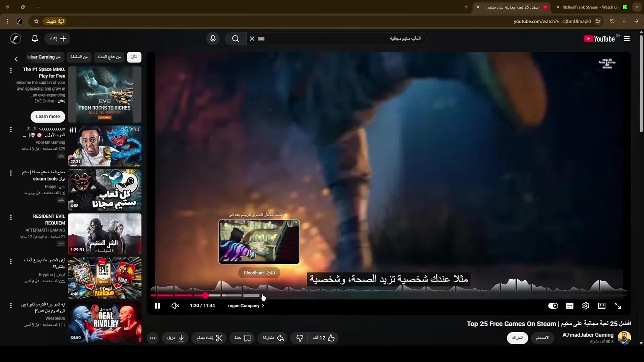Open A7madJaber Gaming channel avatar

[624, 338]
